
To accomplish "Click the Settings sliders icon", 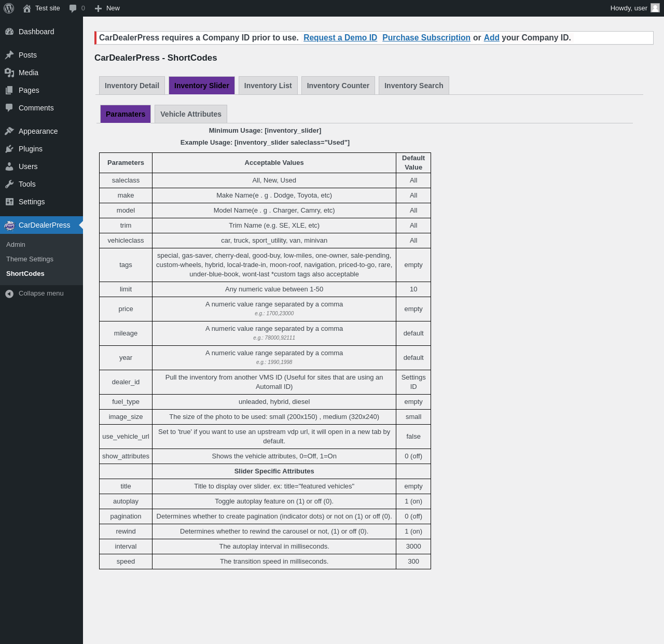I will (9, 202).
